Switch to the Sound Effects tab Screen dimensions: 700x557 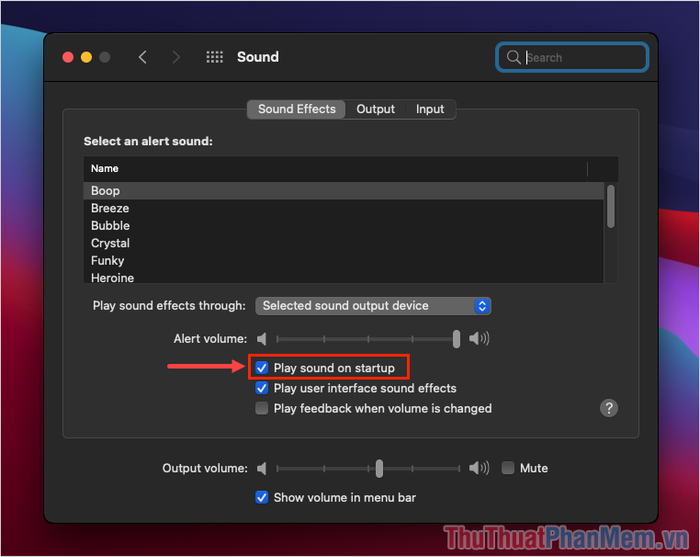(296, 109)
